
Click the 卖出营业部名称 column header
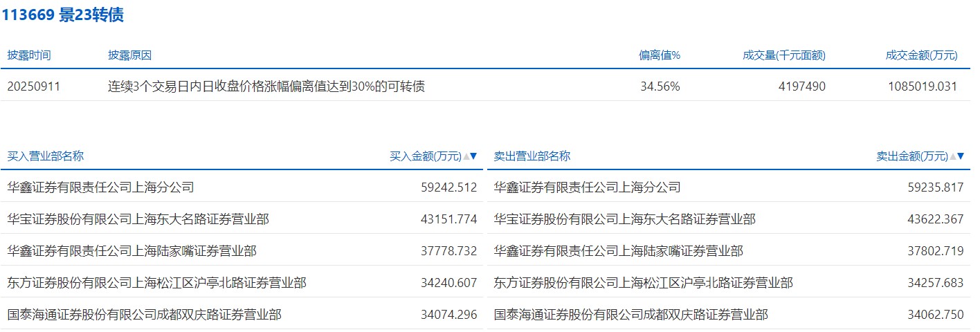(x=532, y=156)
